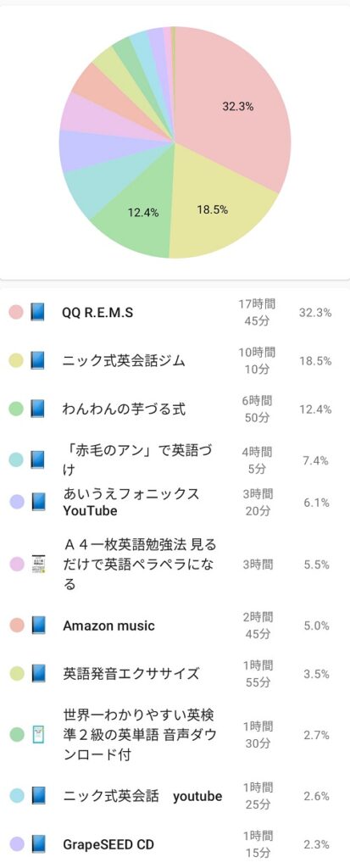The image size is (350, 868).
Task: Open the A4一枚英語勉強法 book cover thumbnail
Action: point(37,564)
